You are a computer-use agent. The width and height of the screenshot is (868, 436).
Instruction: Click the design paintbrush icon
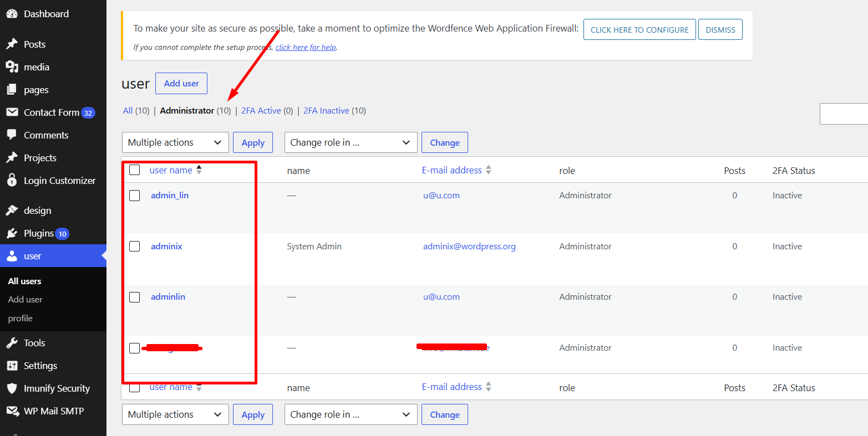(12, 211)
